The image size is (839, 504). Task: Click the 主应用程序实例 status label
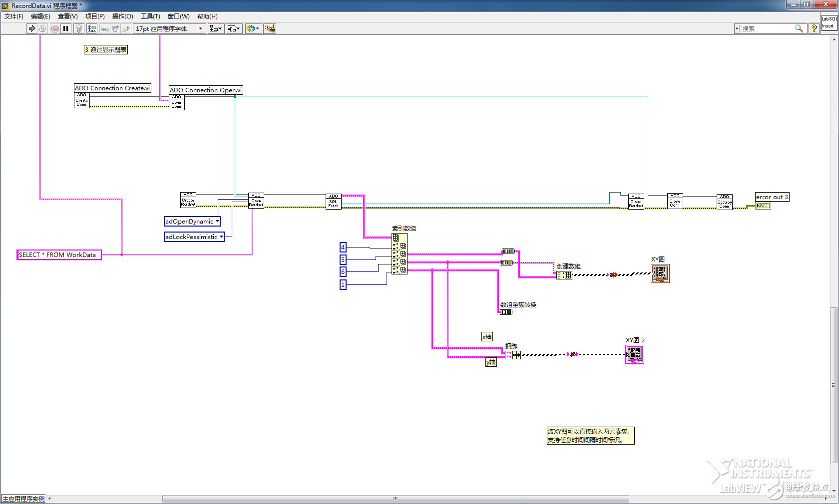tap(23, 499)
